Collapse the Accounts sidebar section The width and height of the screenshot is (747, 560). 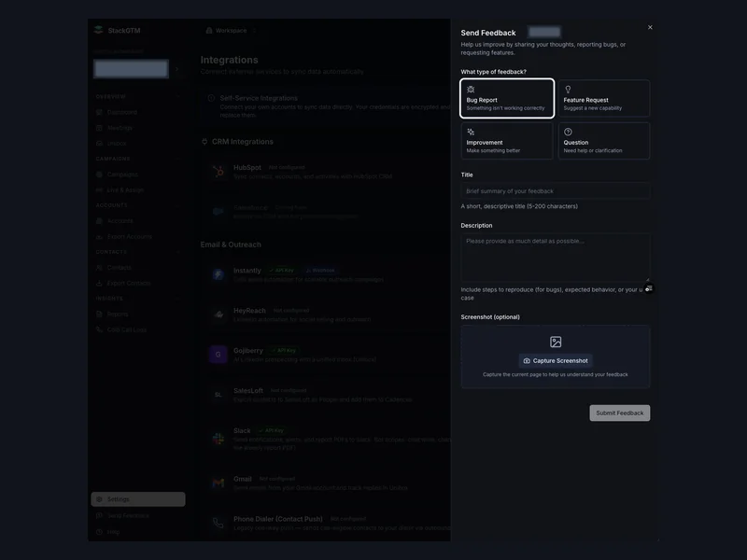pyautogui.click(x=177, y=205)
